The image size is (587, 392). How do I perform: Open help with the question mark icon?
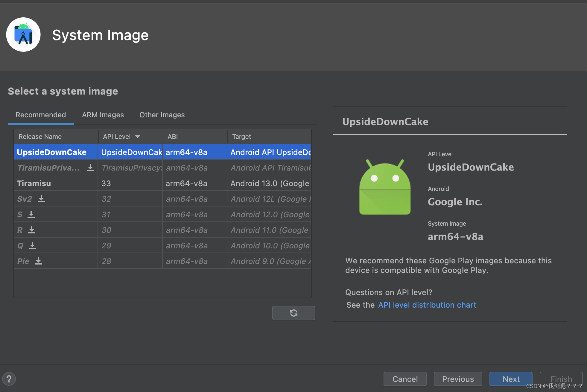pyautogui.click(x=9, y=379)
